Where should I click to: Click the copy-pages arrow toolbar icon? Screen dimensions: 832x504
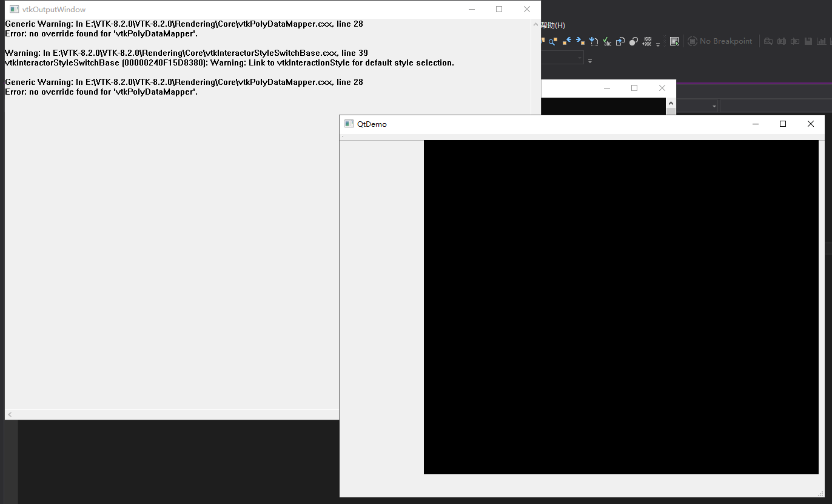pyautogui.click(x=620, y=41)
